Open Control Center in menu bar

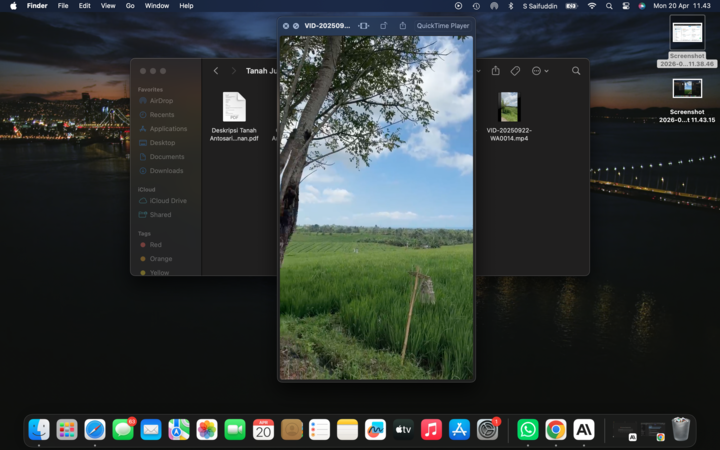point(626,6)
